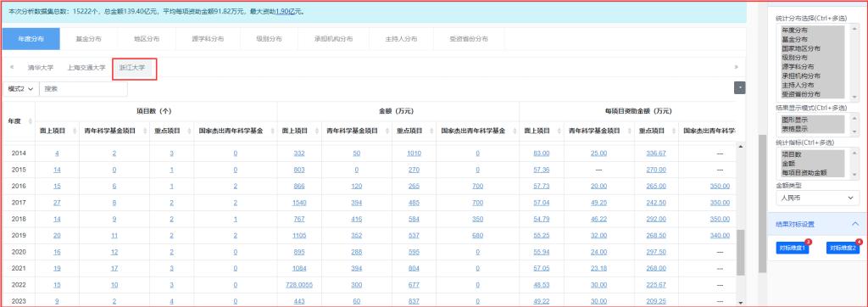Viewport: 868px width, 307px height.
Task: Click the table's vertical scrollbar thumb
Action: click(741, 252)
